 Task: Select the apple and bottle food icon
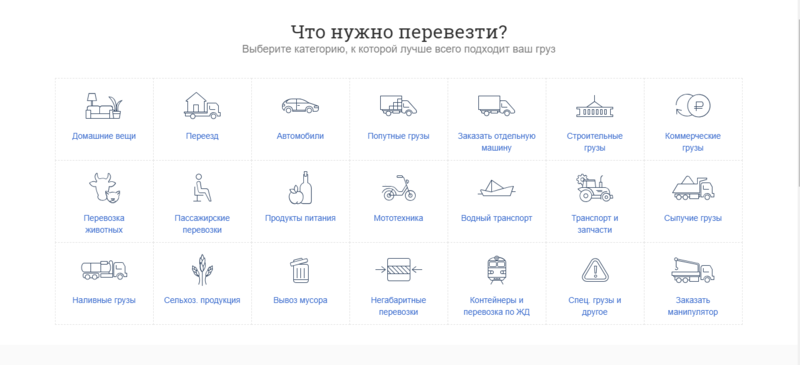coord(300,187)
